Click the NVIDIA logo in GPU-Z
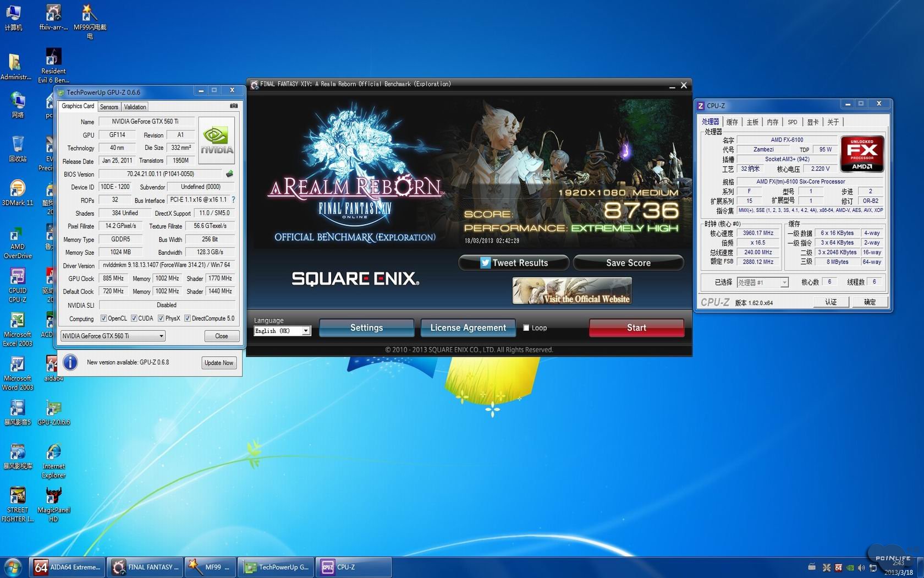Screen dimensions: 924x578 [x=217, y=140]
